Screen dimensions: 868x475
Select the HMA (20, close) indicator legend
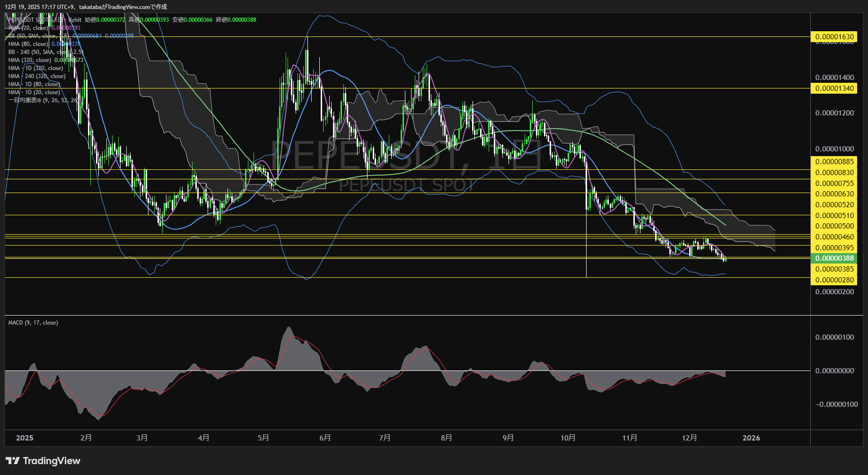pyautogui.click(x=28, y=28)
